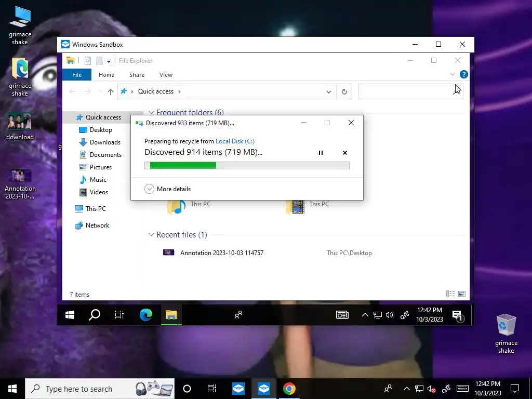Open the grimace shake This PC desktop icon
This screenshot has height=399, width=532.
(x=20, y=26)
